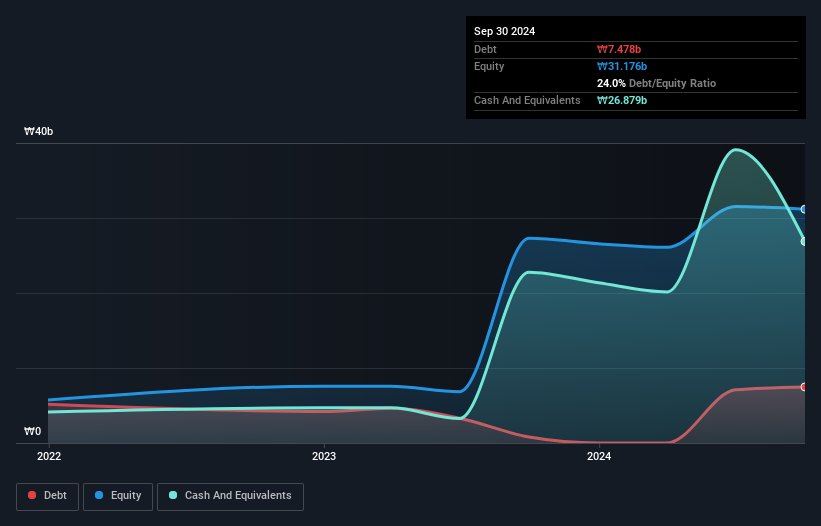
Task: Select the 2024 axis label
Action: coord(599,456)
